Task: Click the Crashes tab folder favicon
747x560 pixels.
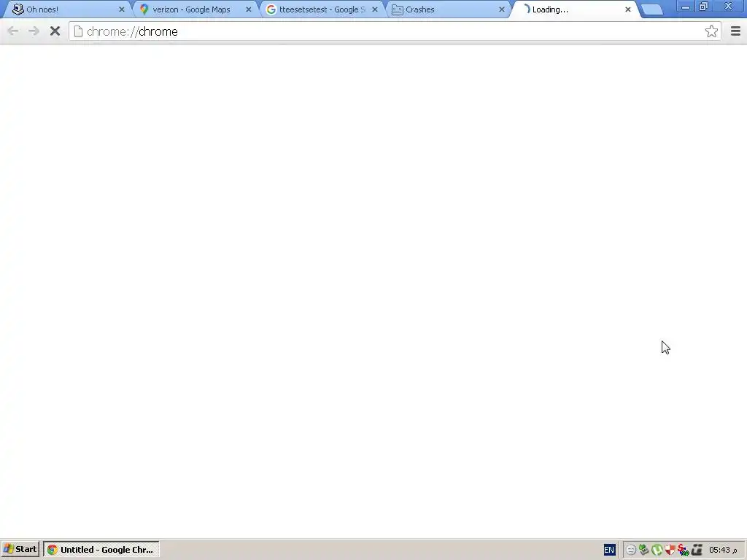Action: [398, 9]
